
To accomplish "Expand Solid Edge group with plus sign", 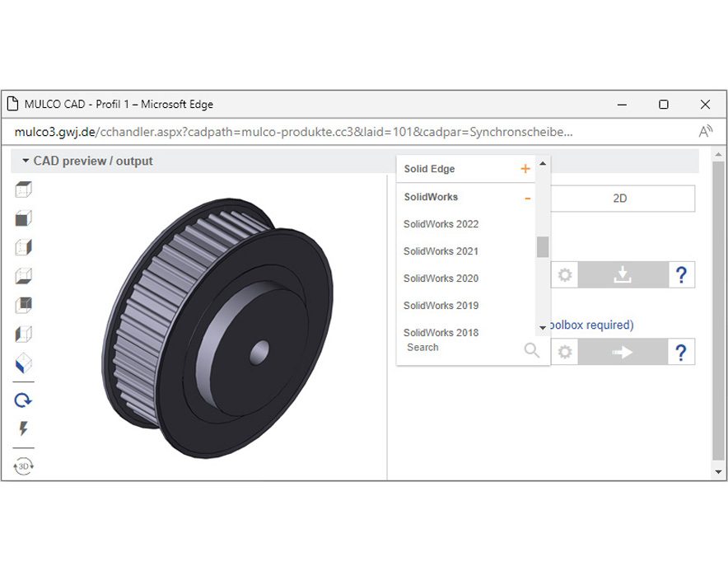I will tap(525, 169).
